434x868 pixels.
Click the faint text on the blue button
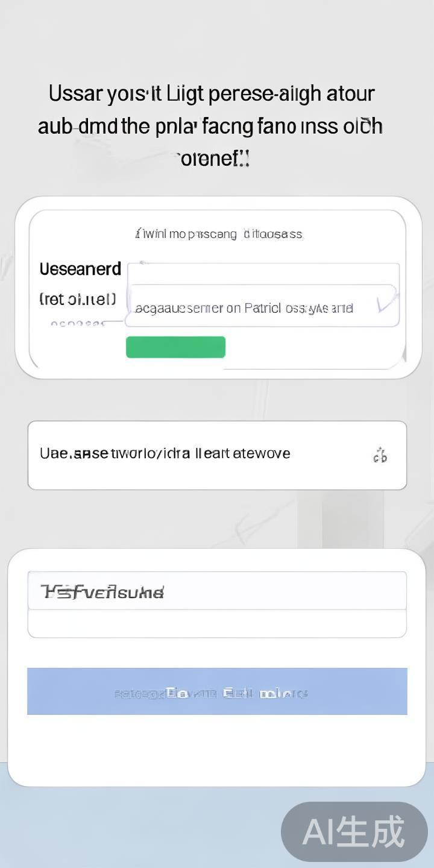211,693
